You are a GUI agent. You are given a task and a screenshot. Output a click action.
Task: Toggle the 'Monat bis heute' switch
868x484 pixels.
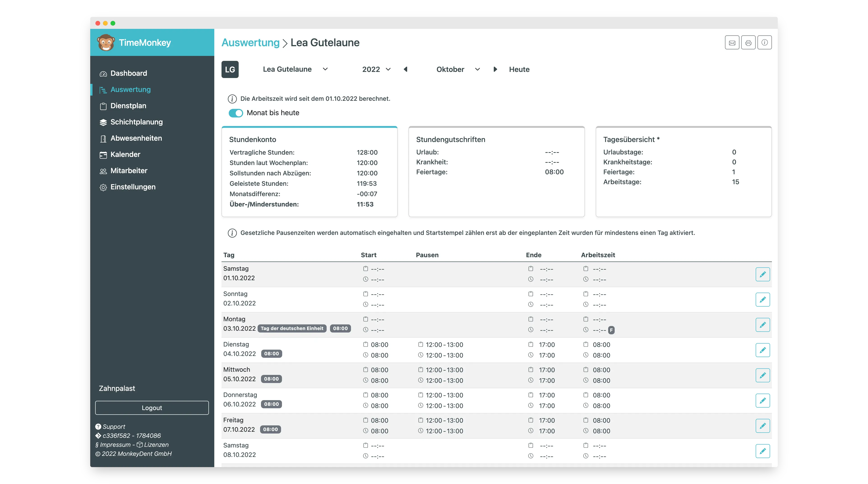(x=235, y=113)
